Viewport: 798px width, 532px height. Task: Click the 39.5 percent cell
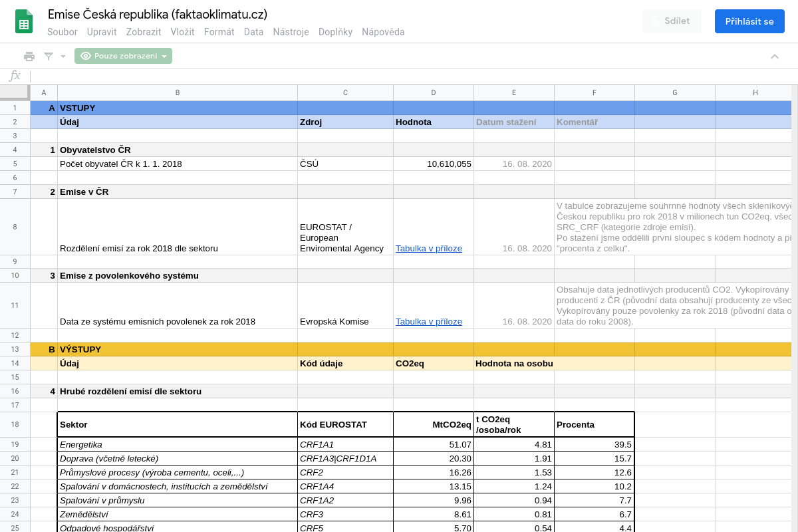(x=595, y=444)
